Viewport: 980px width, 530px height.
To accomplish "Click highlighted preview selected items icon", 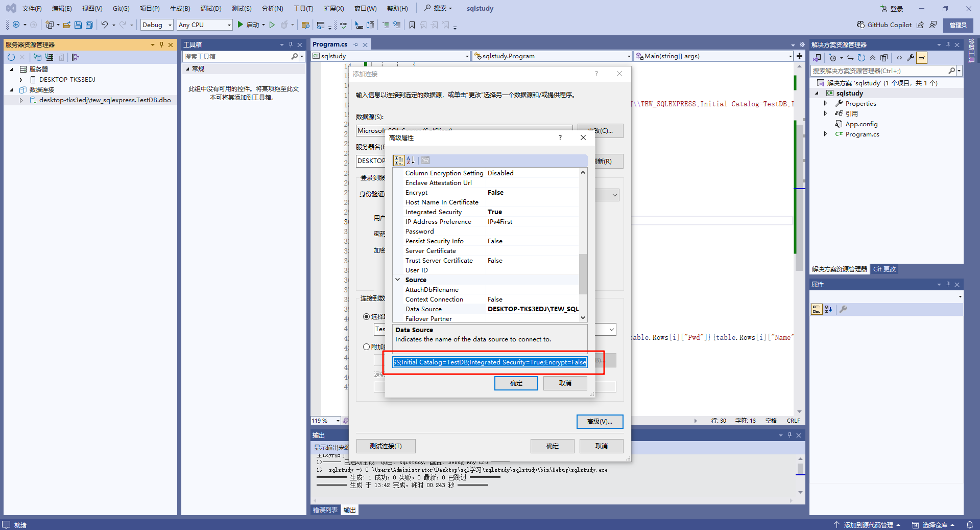I will tap(922, 58).
